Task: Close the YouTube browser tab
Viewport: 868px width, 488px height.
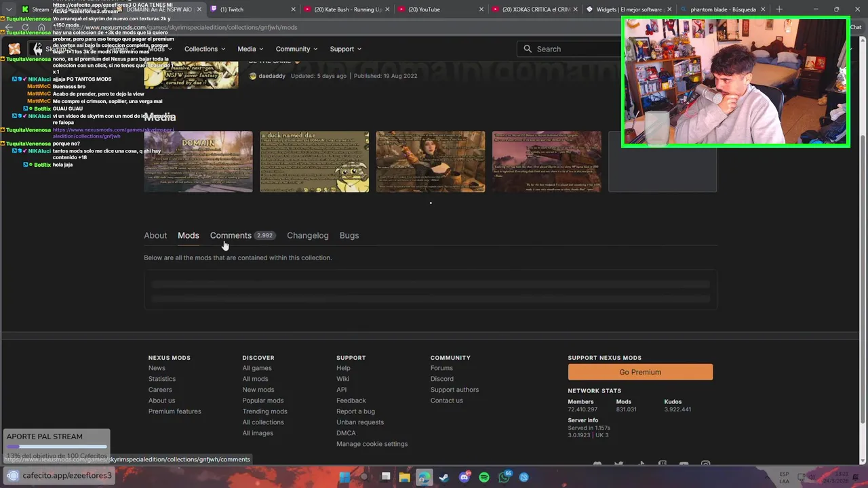Action: (481, 9)
